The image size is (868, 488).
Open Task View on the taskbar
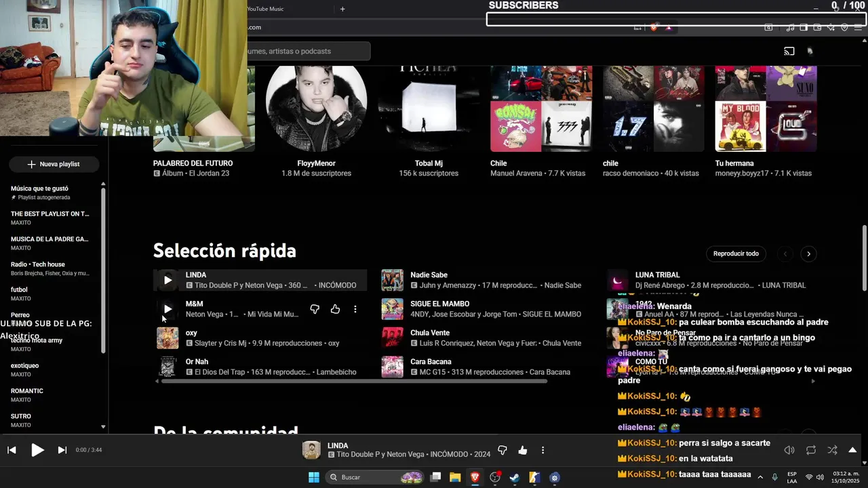[436, 477]
